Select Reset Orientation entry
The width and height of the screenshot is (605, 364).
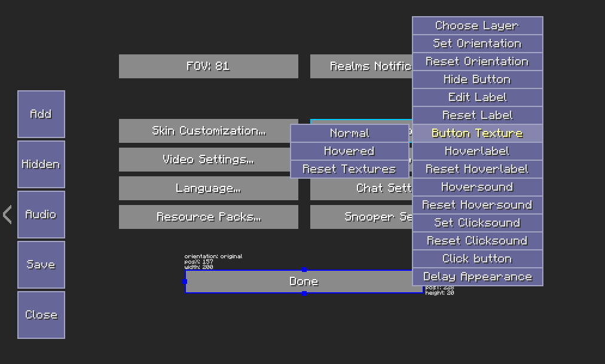[478, 62]
